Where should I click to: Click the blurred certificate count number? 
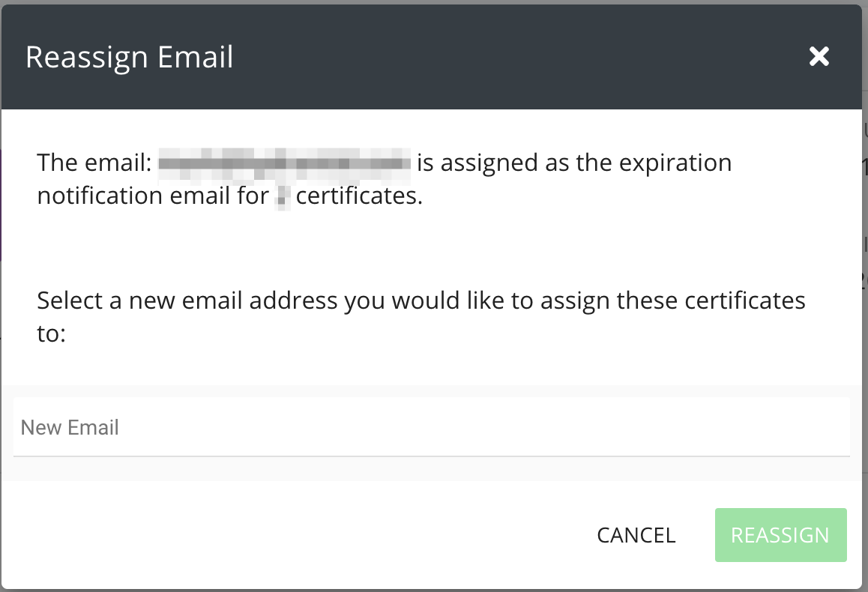pos(283,197)
